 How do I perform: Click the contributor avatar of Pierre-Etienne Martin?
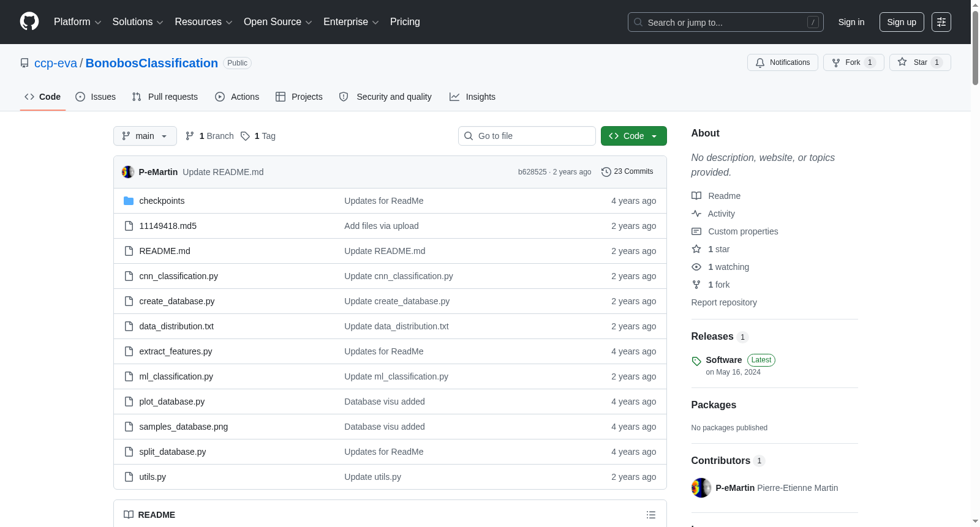[701, 488]
